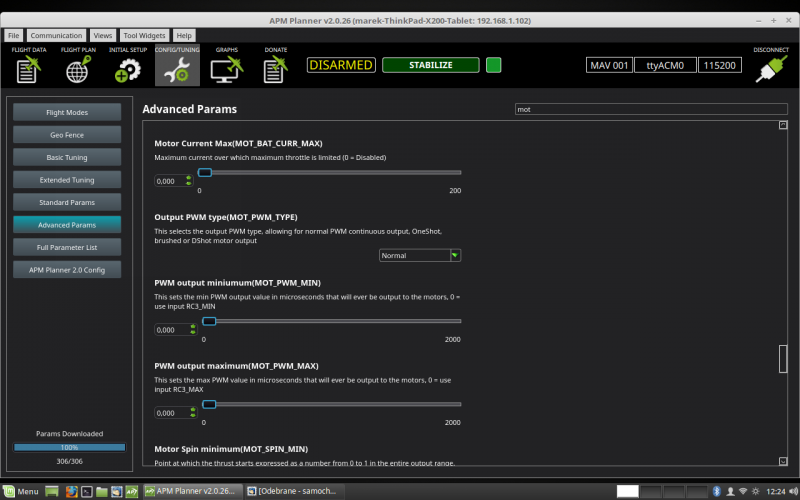Open the Flight Plan globe icon
Screen dimensions: 800x500
pos(78,69)
